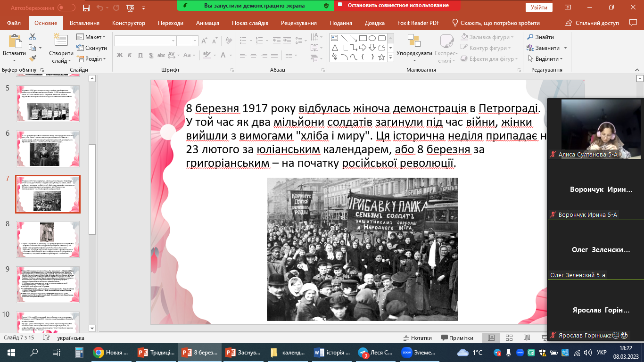Click Zoom app in the taskbar
Screen dimensions: 644x362
pos(420,352)
